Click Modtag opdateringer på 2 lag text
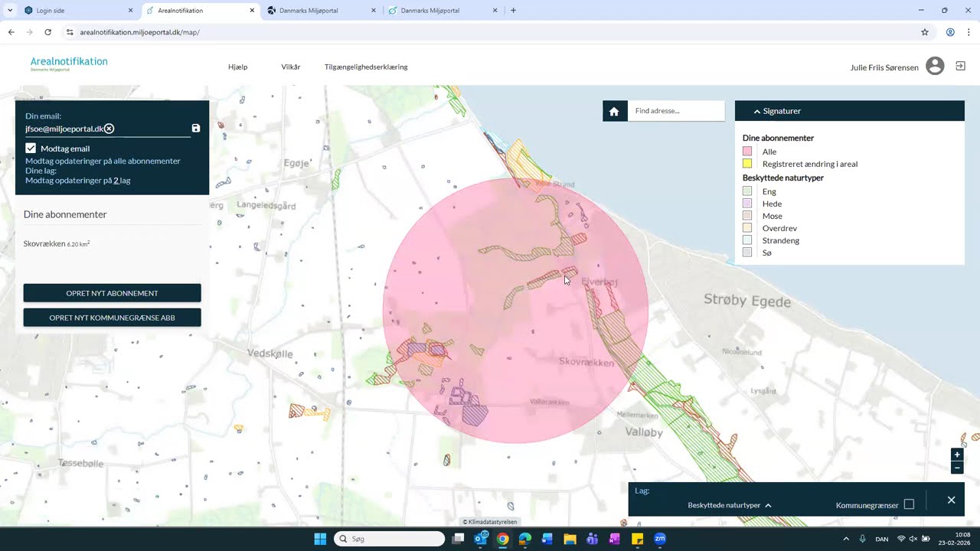The width and height of the screenshot is (980, 551). (x=77, y=181)
